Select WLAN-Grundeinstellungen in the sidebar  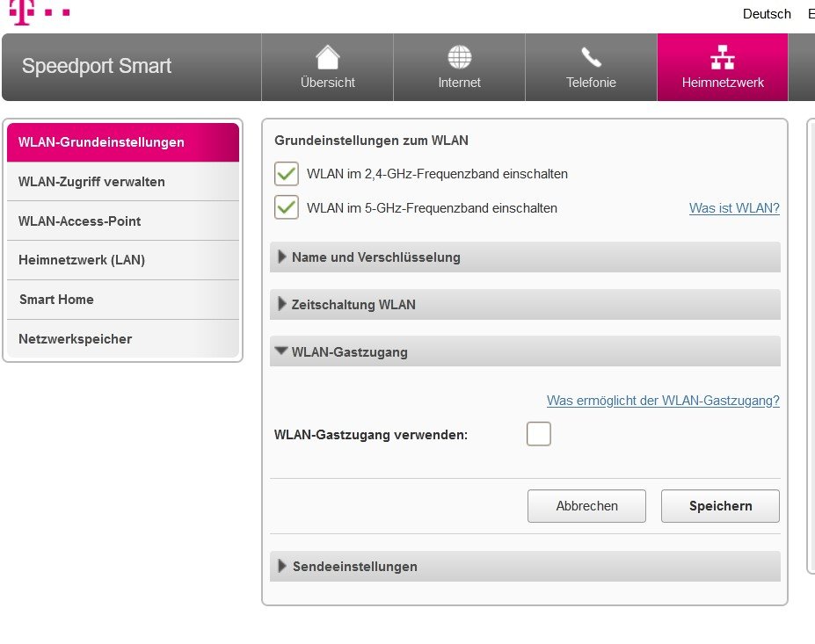point(123,142)
